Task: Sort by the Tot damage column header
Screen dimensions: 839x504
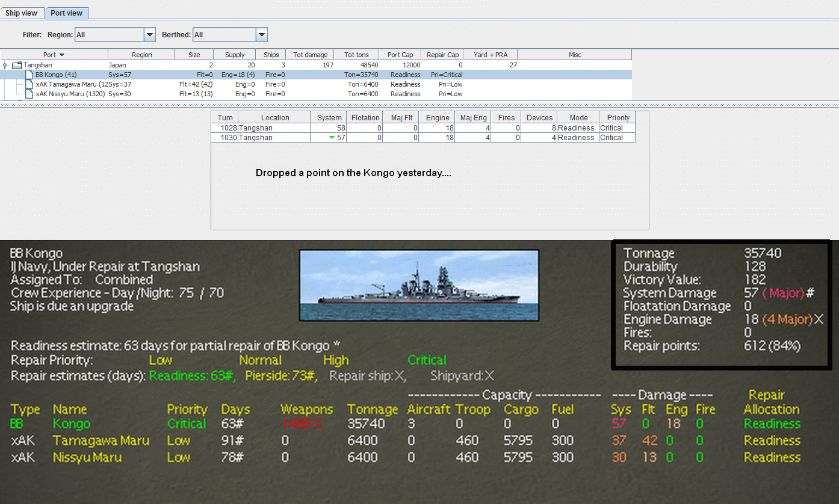Action: coord(311,55)
